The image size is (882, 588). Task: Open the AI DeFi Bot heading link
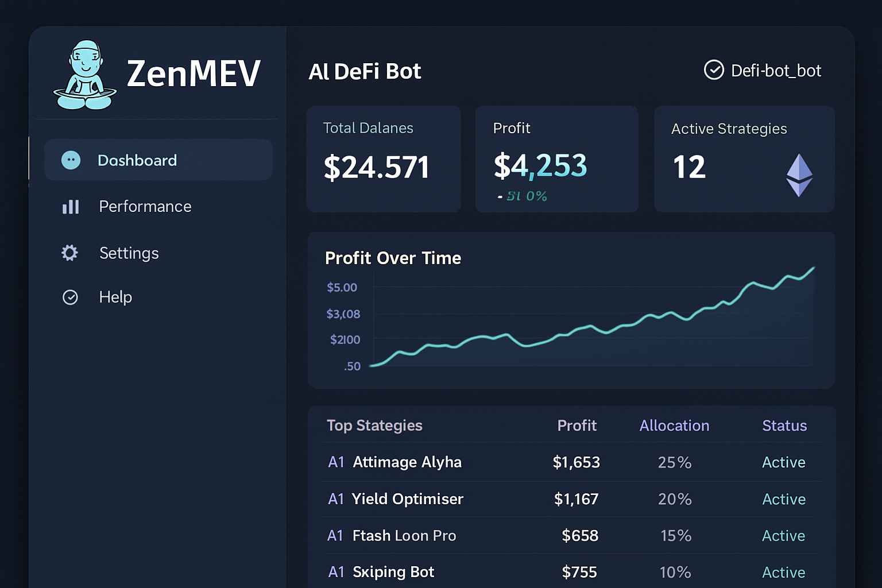[x=365, y=70]
